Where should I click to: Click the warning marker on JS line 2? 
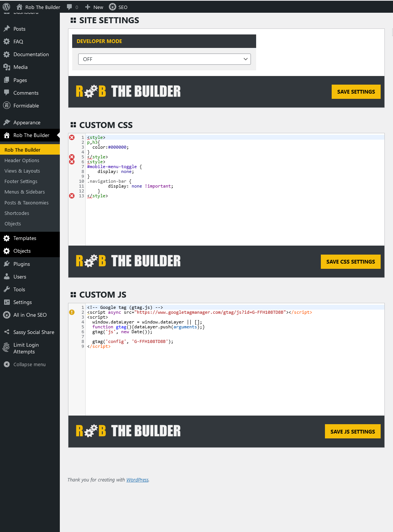[x=72, y=312]
